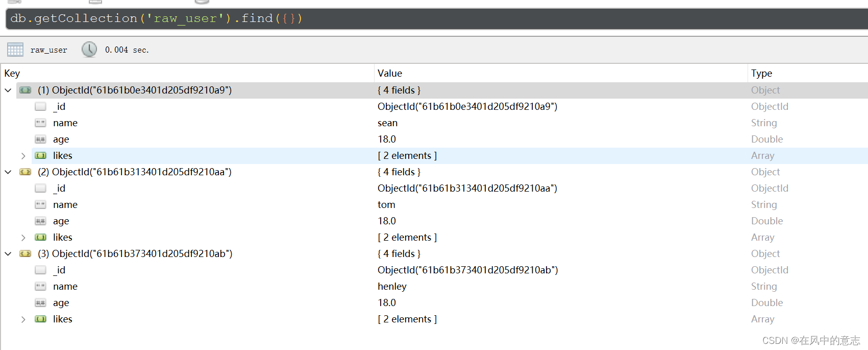The image size is (868, 350).
Task: Click the _id field icon in tom's document
Action: coord(41,189)
